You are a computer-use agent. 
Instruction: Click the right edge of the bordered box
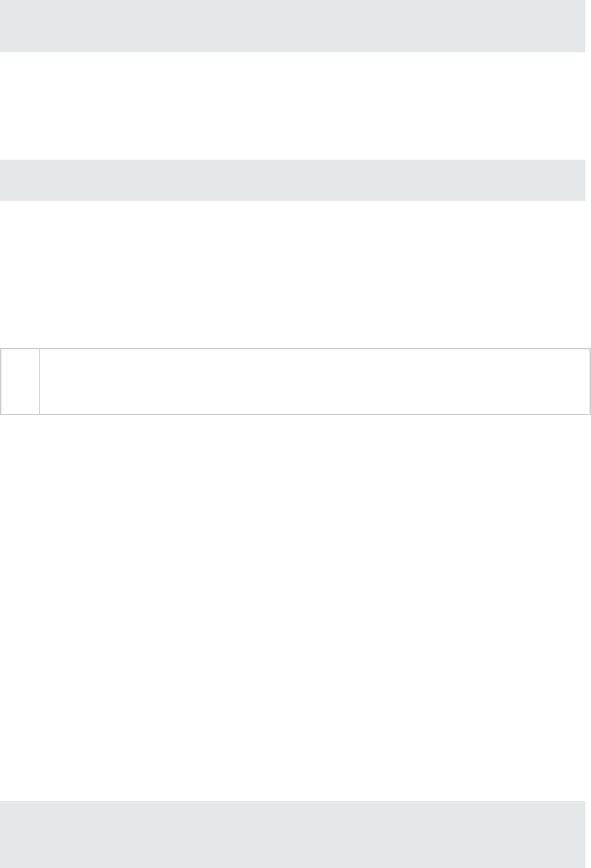(590, 381)
